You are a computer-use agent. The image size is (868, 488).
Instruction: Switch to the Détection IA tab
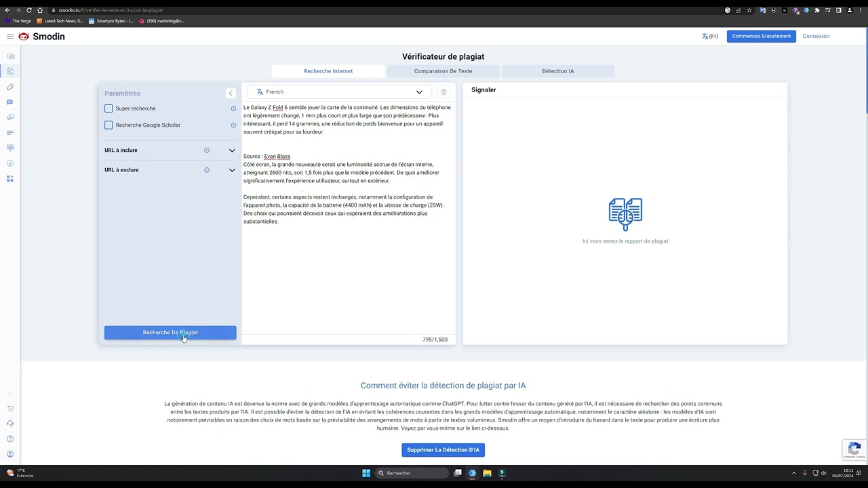[x=558, y=71]
